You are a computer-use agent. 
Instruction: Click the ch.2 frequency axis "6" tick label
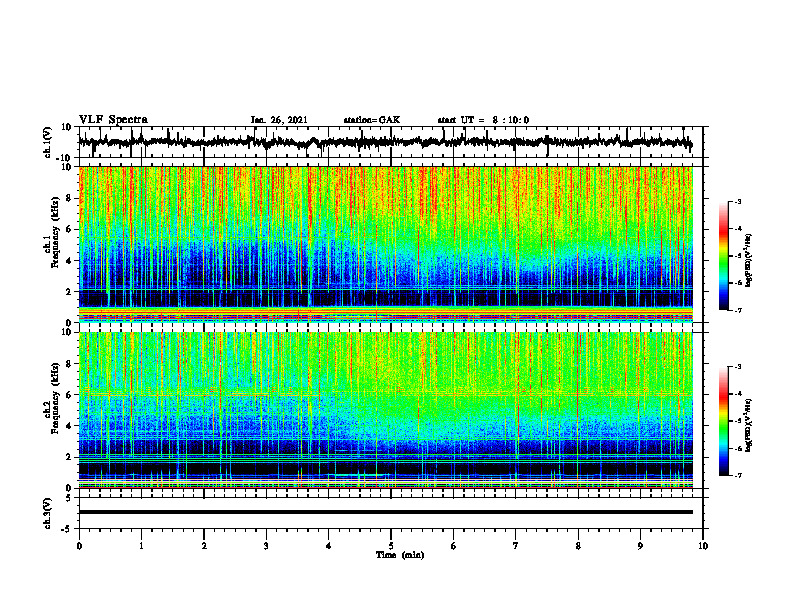[x=70, y=395]
